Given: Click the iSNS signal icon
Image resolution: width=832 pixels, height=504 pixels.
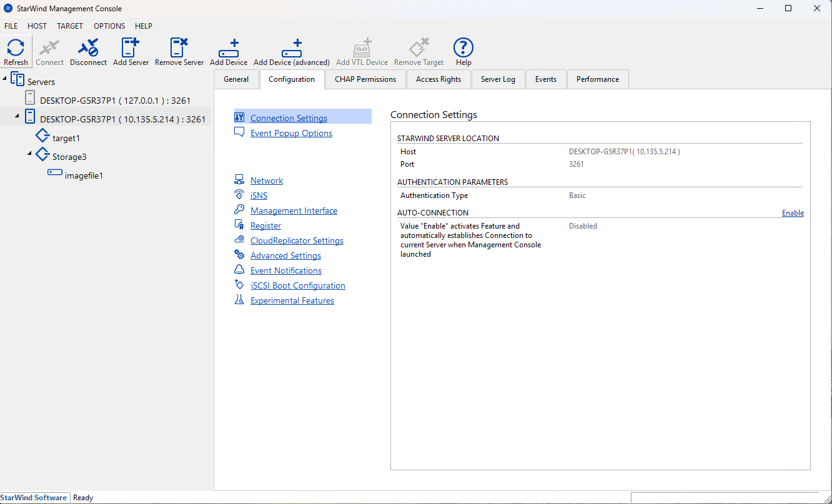Looking at the screenshot, I should click(x=239, y=195).
